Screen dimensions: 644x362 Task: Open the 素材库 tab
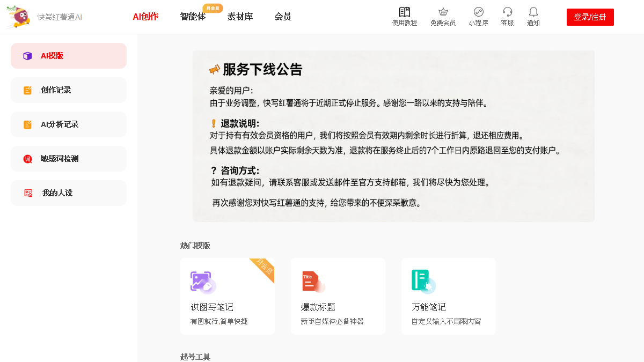pyautogui.click(x=240, y=17)
